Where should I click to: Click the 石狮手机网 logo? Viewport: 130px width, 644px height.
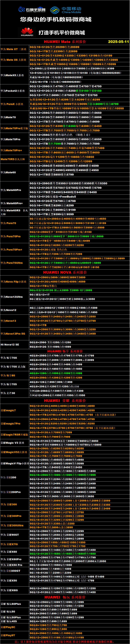32,9
